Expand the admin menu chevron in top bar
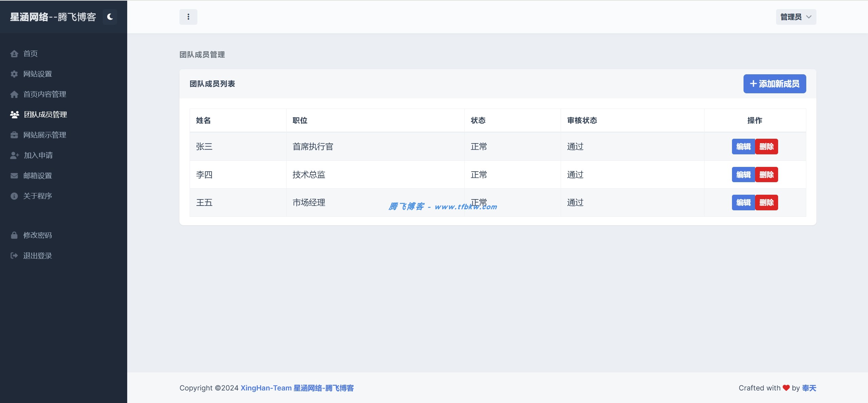This screenshot has height=403, width=868. coord(809,17)
